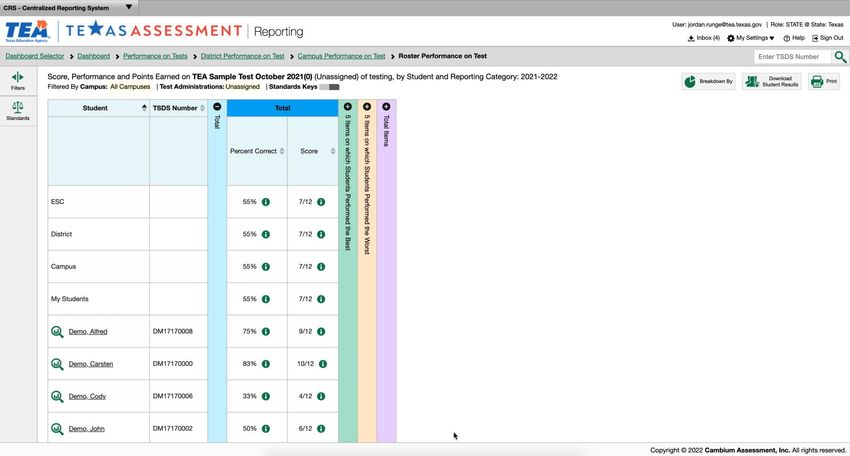Open the Standards side panel
Screen dimensions: 850x456
coord(17,111)
